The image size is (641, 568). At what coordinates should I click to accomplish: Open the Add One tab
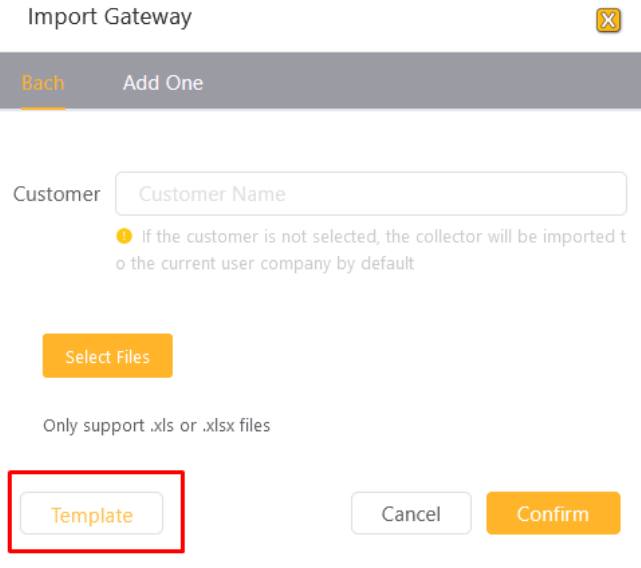pos(163,83)
